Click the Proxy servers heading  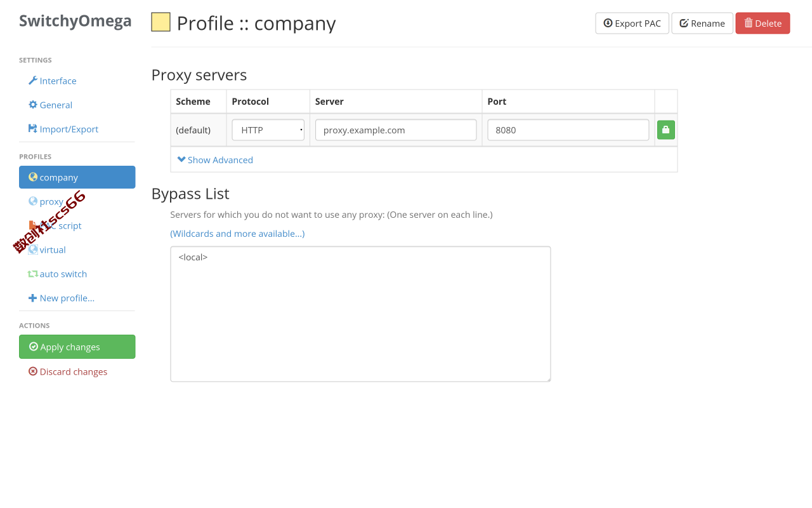tap(199, 75)
